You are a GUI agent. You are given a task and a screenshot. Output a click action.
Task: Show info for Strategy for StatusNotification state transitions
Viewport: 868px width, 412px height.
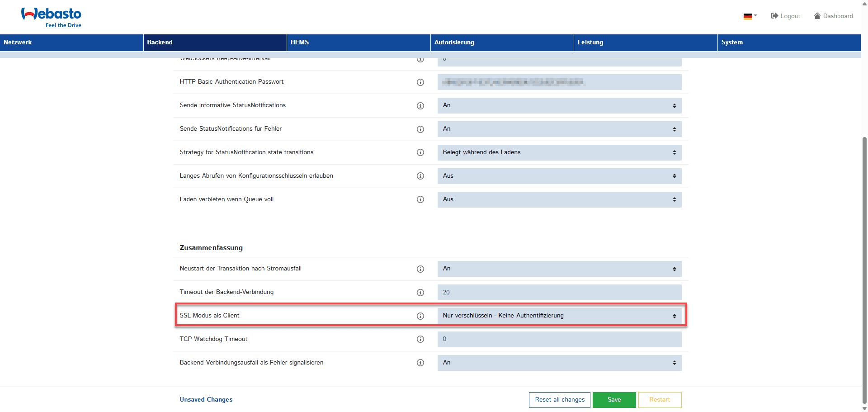point(420,153)
